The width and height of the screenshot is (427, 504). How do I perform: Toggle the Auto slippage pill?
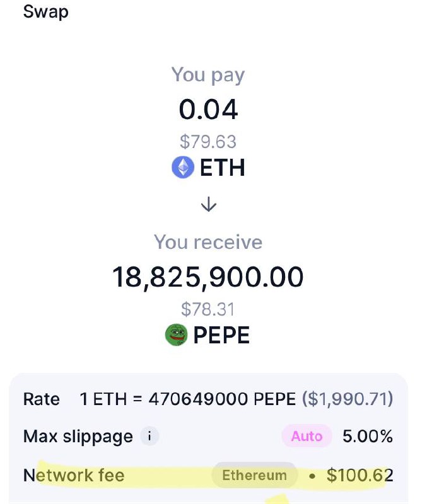pos(307,436)
